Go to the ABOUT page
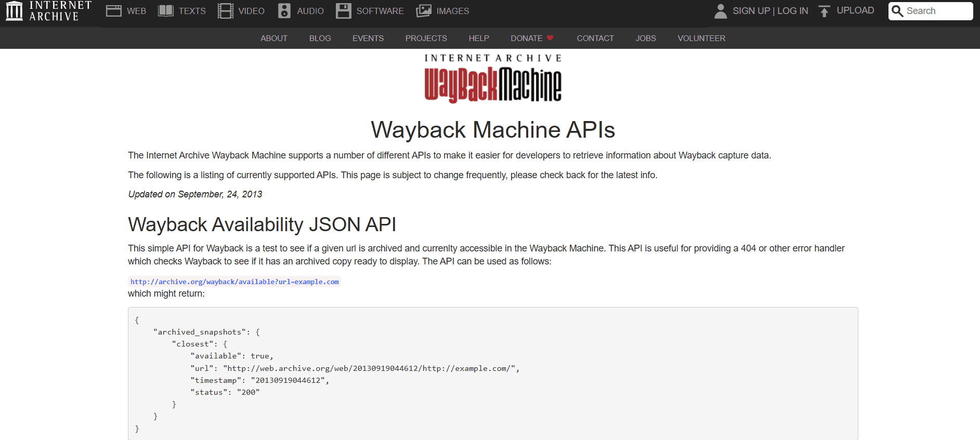The image size is (980, 440). point(274,38)
